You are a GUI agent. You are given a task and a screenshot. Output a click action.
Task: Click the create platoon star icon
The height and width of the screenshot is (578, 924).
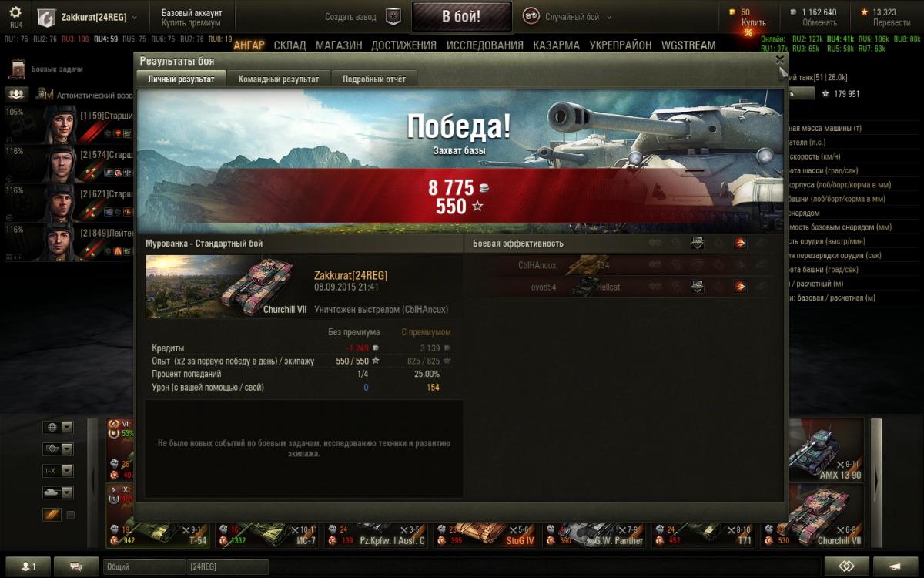point(393,17)
